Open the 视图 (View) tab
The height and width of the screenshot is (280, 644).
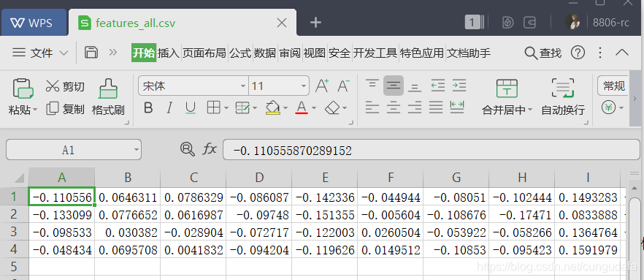(x=315, y=53)
